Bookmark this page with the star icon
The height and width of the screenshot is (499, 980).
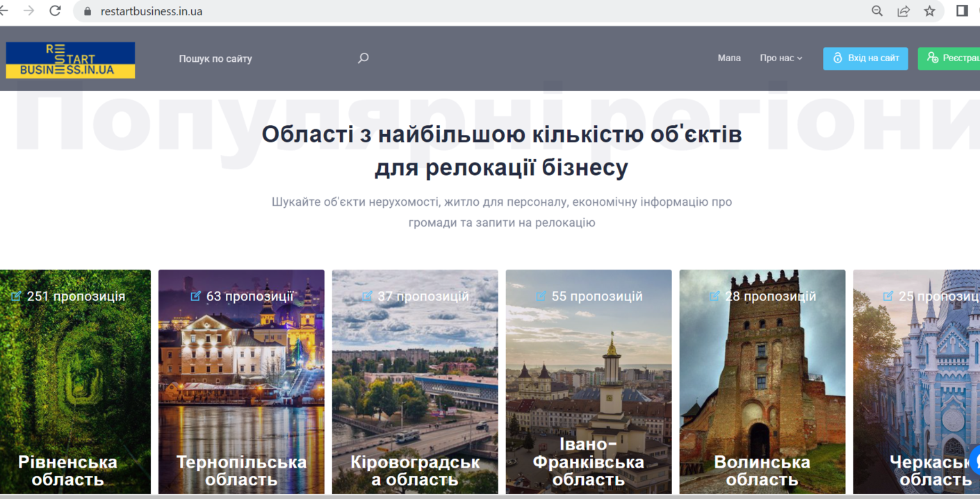pyautogui.click(x=929, y=11)
